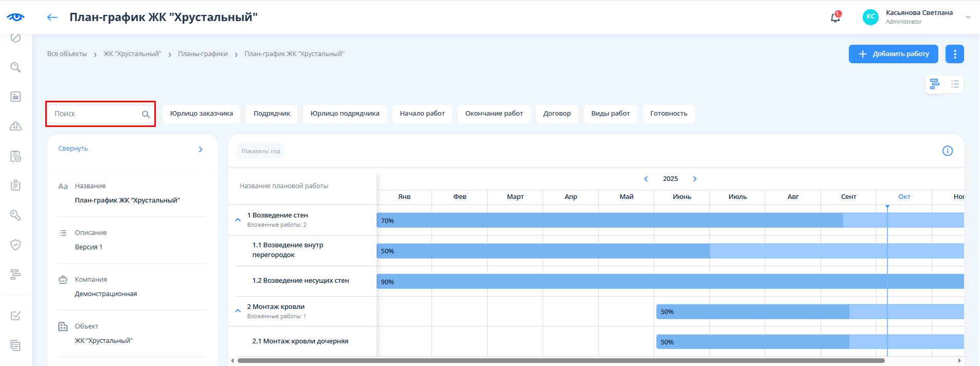Collapse the details panel via "Свернуть"

tap(73, 149)
